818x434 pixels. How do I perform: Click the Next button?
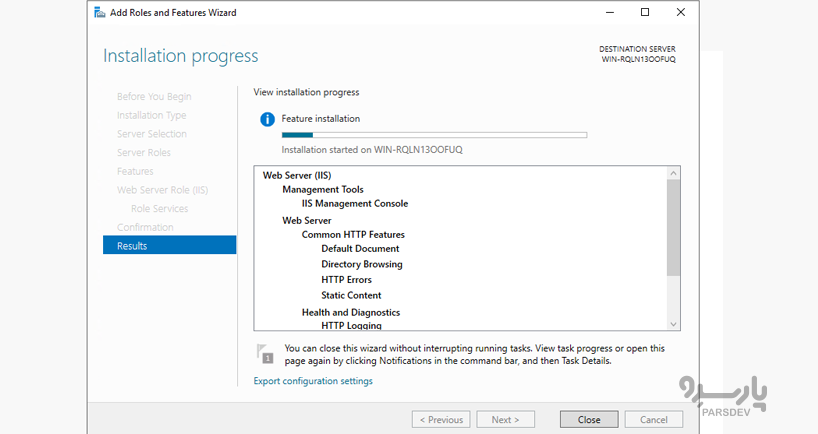[x=506, y=419]
